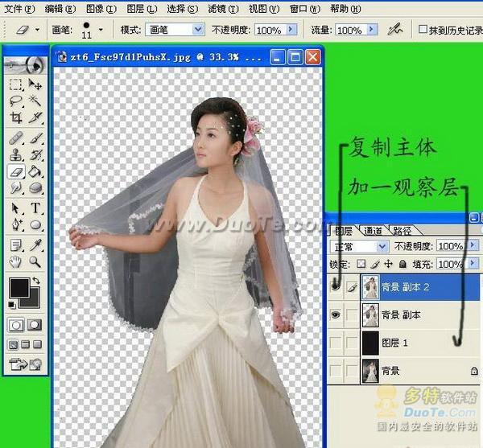Open the Adobe Online header graphic in toolbox
This screenshot has height=448, width=483.
[25, 65]
